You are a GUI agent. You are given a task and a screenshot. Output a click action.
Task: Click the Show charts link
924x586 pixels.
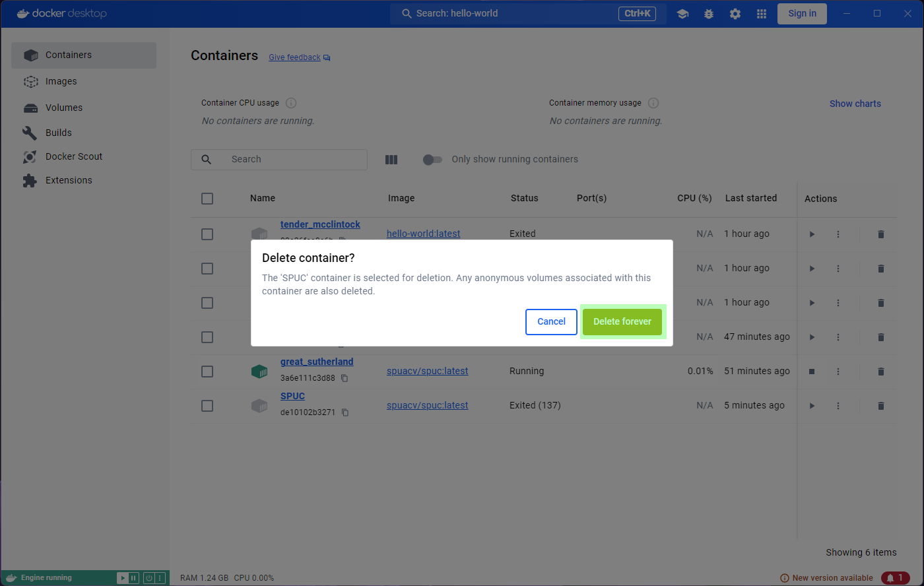pyautogui.click(x=855, y=104)
